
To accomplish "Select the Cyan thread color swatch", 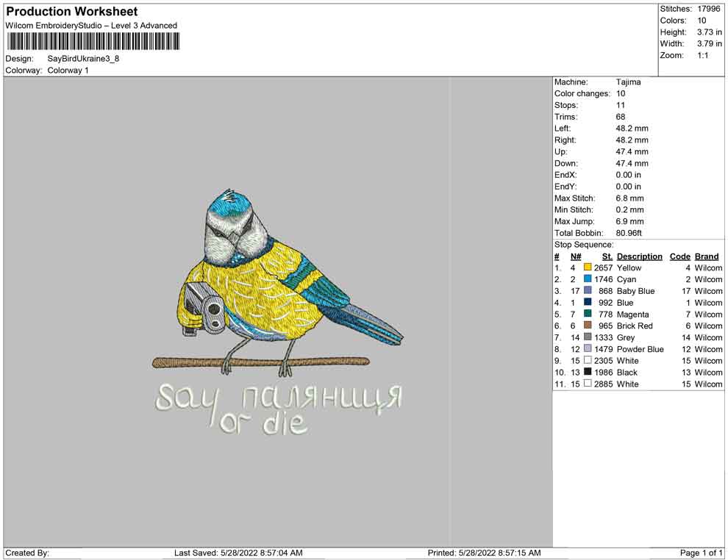I will pos(588,280).
